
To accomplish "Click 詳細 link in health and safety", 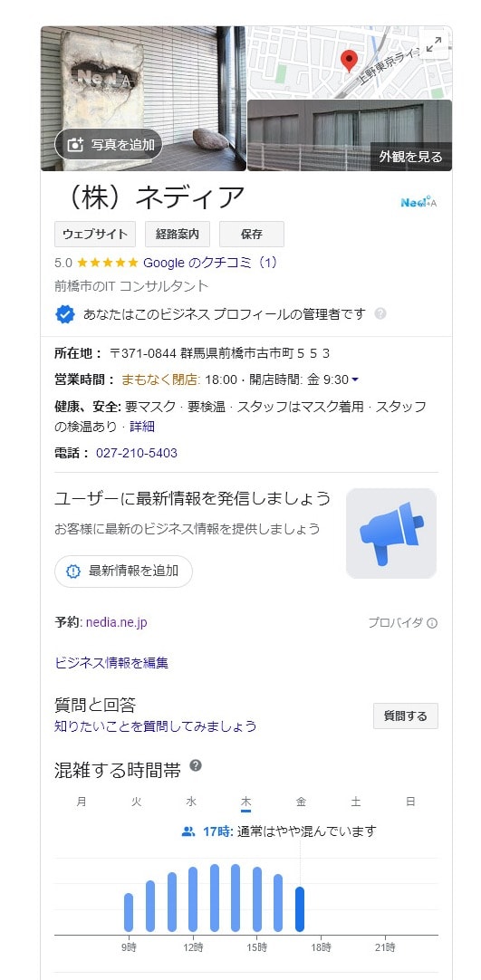I will pos(142,427).
